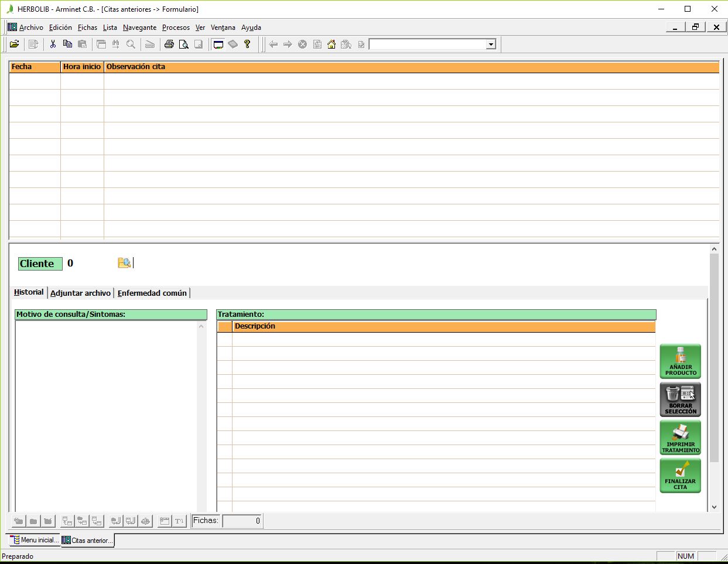Image resolution: width=728 pixels, height=564 pixels.
Task: Click the T text icon in bottom toolbar
Action: pyautogui.click(x=180, y=521)
